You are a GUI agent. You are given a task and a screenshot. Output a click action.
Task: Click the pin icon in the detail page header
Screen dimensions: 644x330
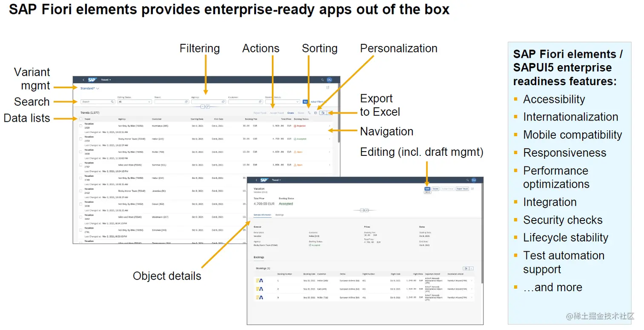click(367, 210)
